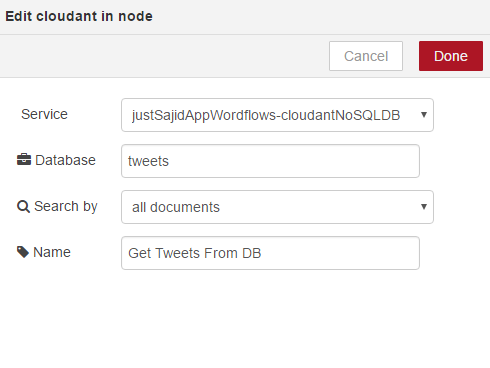Click the Name field label

coord(52,252)
